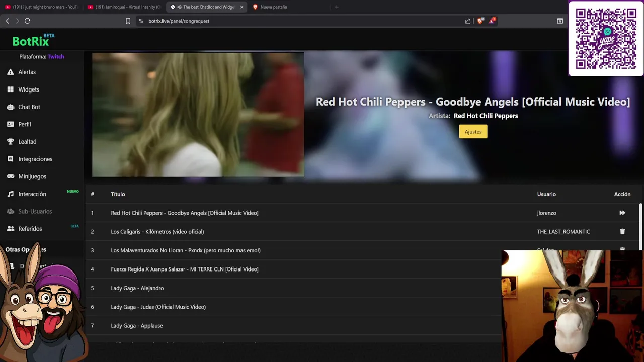Click the Integraciones sidebar icon
Viewport: 644px width, 362px height.
pos(10,159)
